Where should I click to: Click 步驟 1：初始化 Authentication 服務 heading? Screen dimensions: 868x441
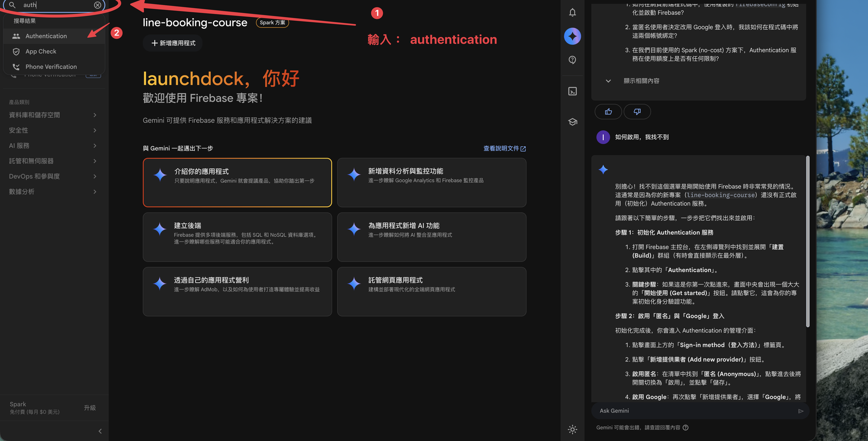[x=664, y=232]
